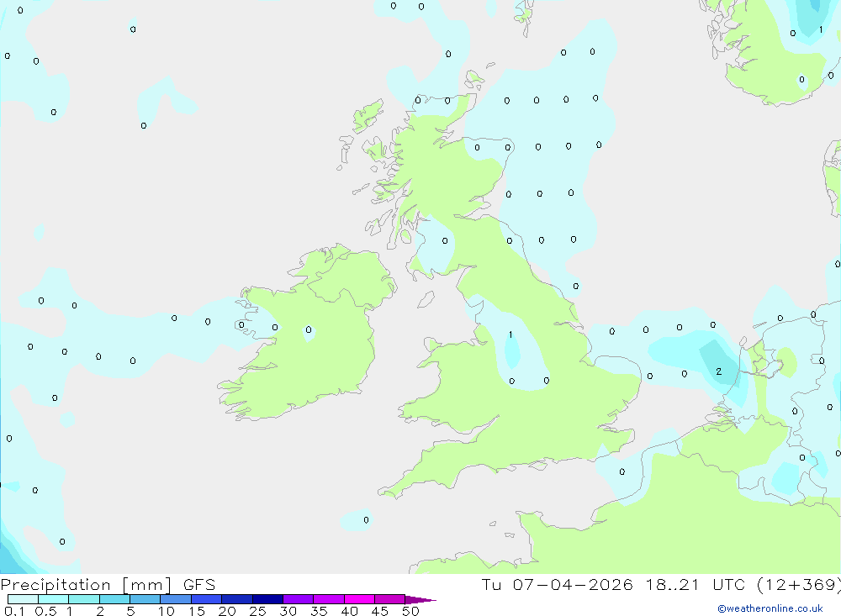841x616 pixels.
Task: Choose the 25–30 mm legend color swatch
Action: coord(267,599)
